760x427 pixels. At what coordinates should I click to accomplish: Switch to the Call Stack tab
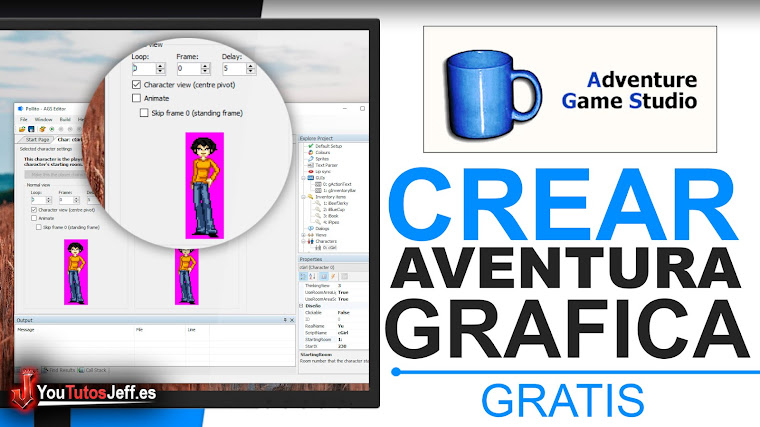point(93,370)
